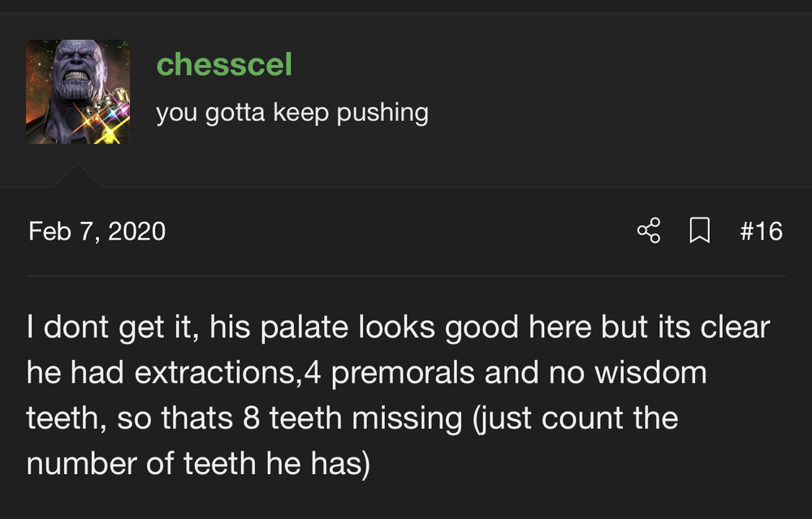Click the share icon on post #16
The width and height of the screenshot is (812, 519).
point(649,231)
